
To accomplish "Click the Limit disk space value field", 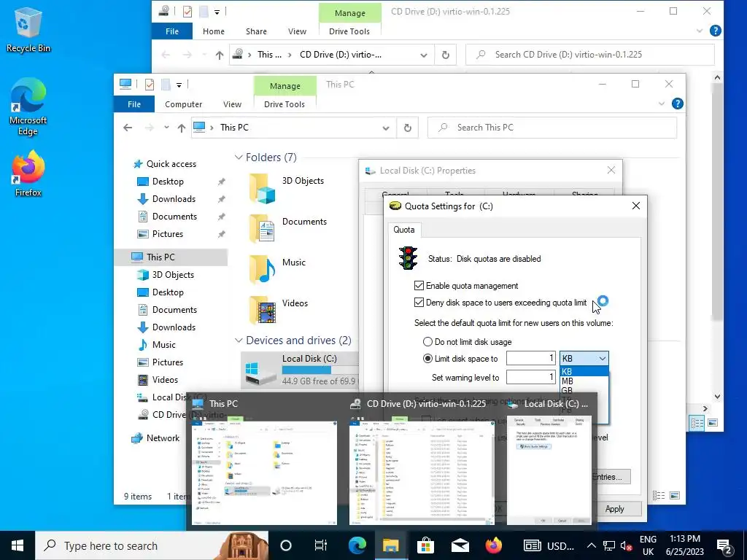I will (x=531, y=358).
